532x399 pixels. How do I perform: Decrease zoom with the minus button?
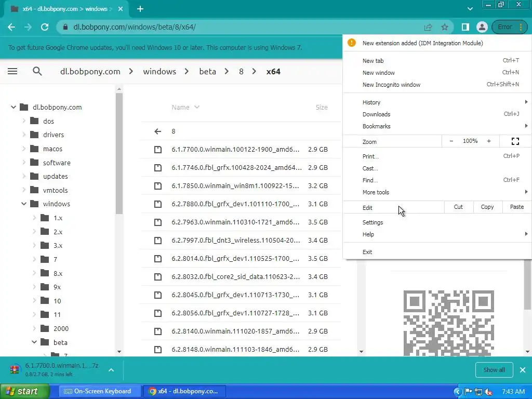click(x=451, y=141)
